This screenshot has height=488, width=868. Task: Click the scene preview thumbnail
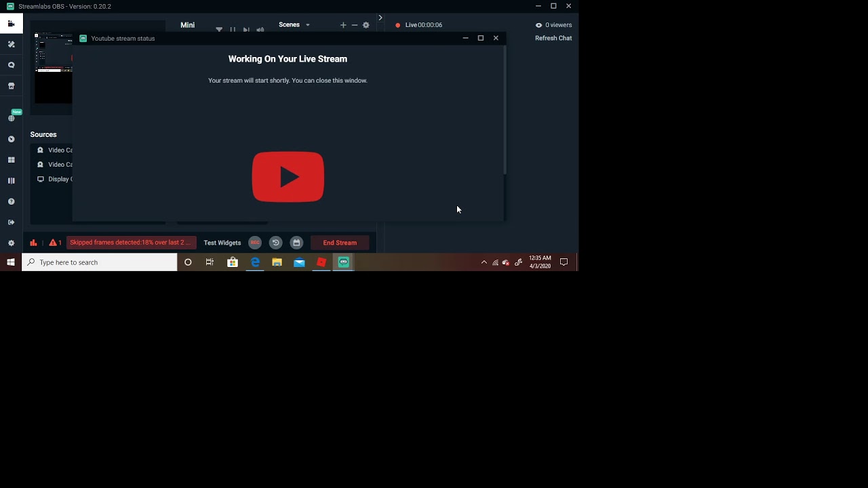(54, 68)
